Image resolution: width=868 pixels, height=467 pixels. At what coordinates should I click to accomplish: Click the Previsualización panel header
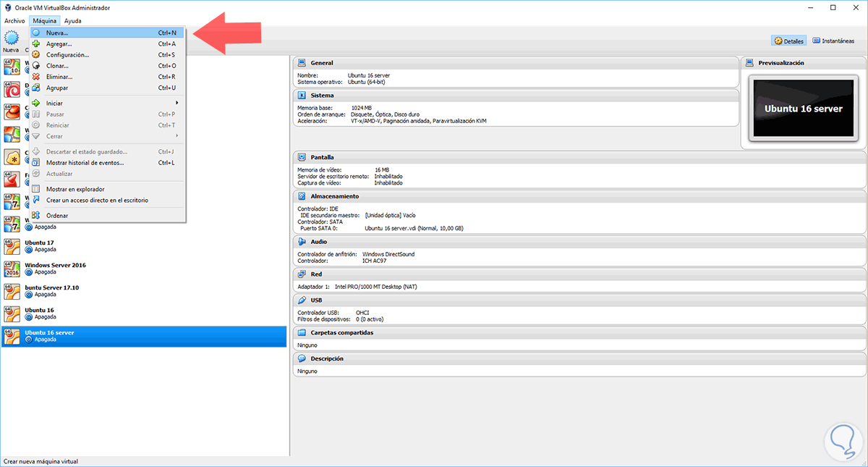pos(804,63)
